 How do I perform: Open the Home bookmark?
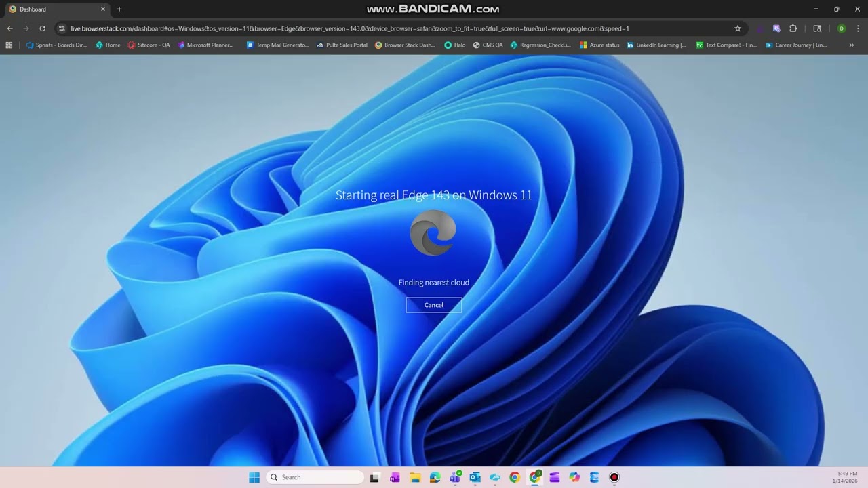tap(108, 45)
